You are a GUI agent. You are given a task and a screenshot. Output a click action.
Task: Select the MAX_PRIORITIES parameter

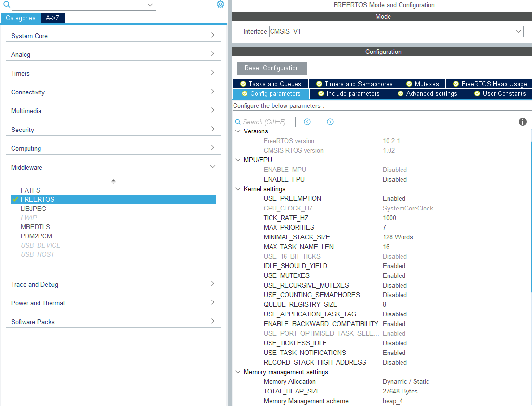289,227
